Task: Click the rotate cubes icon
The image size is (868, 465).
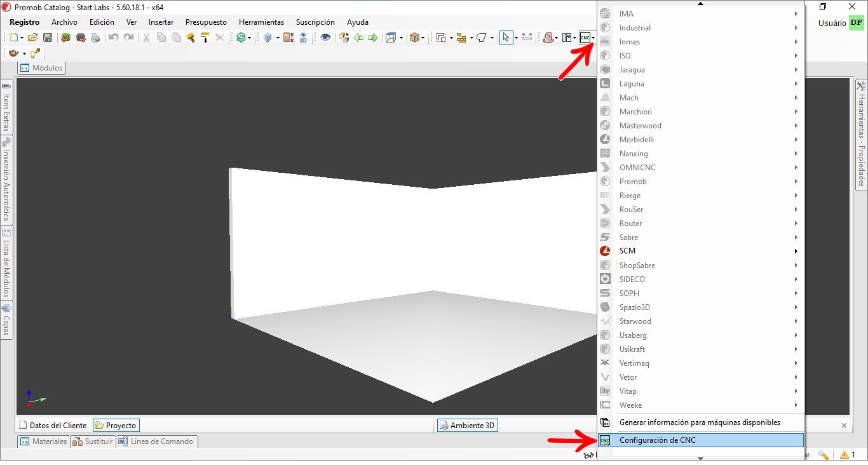Action: [344, 37]
